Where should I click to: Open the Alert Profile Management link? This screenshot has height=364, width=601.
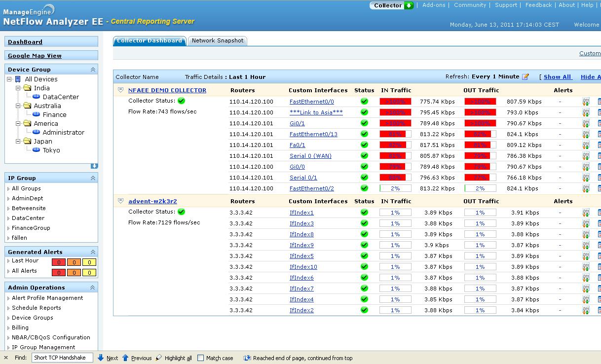(47, 298)
